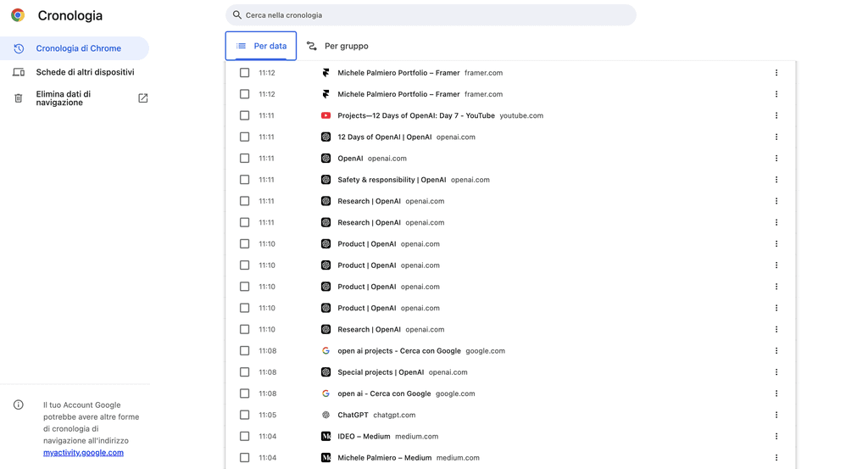Click the OpenAI favicon on the 12 Days of OpenAI row
Screen dimensions: 868x469
(326, 137)
